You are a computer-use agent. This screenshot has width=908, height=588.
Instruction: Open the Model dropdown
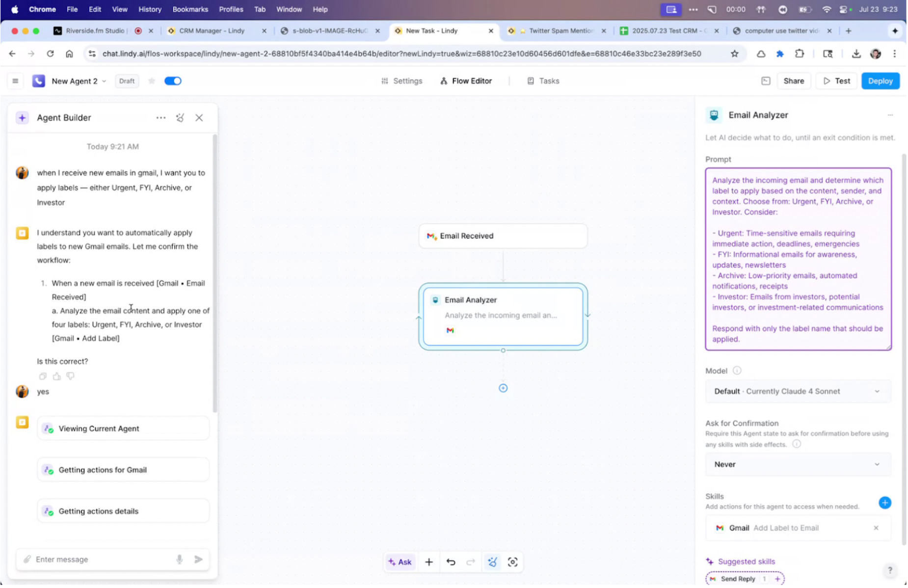(x=799, y=392)
